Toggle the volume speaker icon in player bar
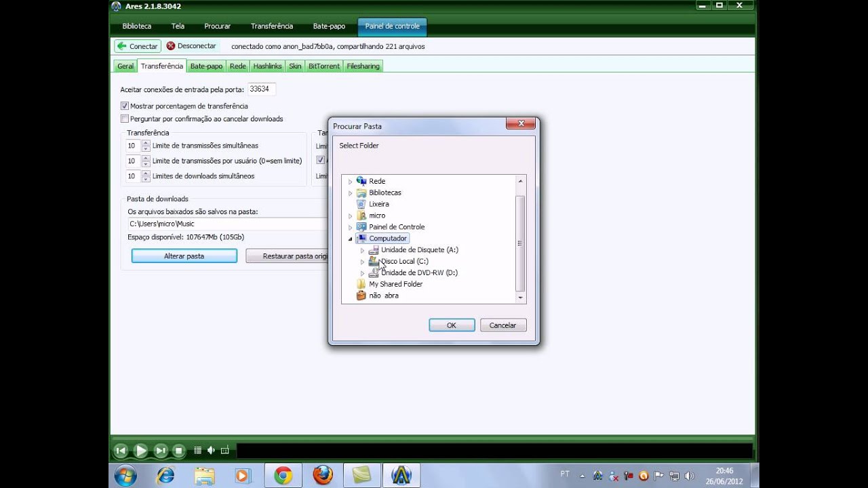This screenshot has height=488, width=868. [211, 450]
